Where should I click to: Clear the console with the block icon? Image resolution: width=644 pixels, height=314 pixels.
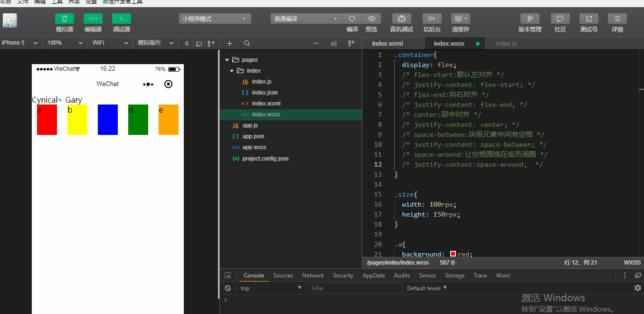coord(228,288)
